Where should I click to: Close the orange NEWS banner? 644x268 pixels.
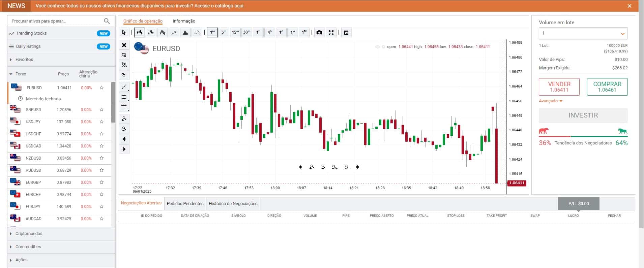pos(630,6)
